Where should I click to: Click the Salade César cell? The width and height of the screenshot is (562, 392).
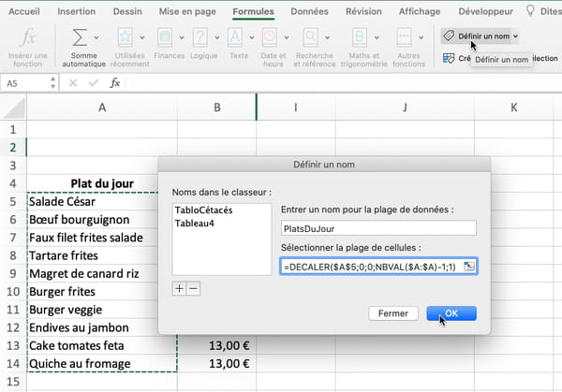[x=92, y=201]
